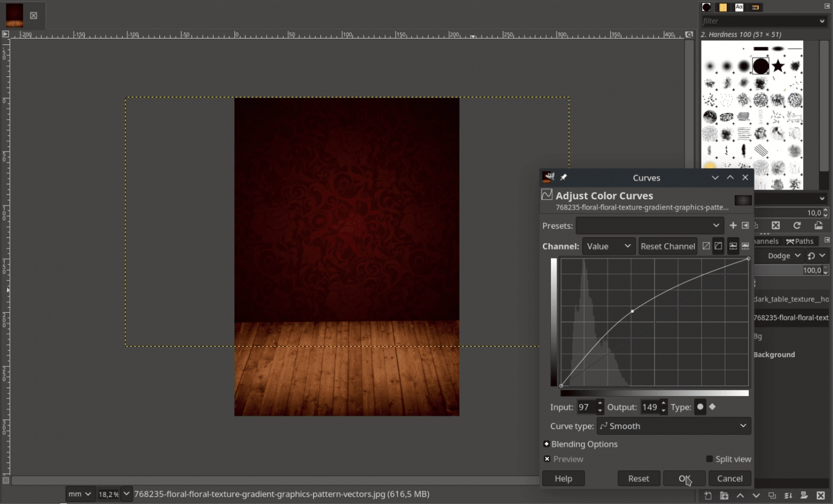This screenshot has height=504, width=833.
Task: Add current Curves settings as a preset
Action: tap(733, 225)
